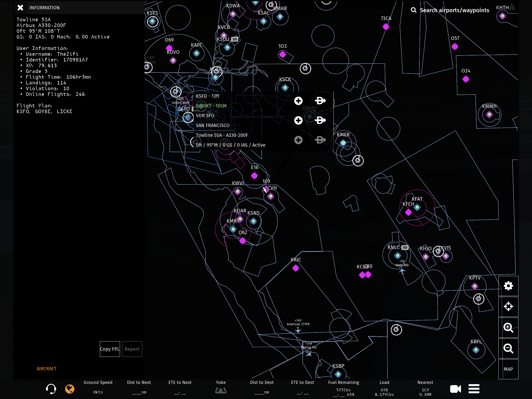The width and height of the screenshot is (532, 399).
Task: Open the camera view icon
Action: [x=455, y=389]
